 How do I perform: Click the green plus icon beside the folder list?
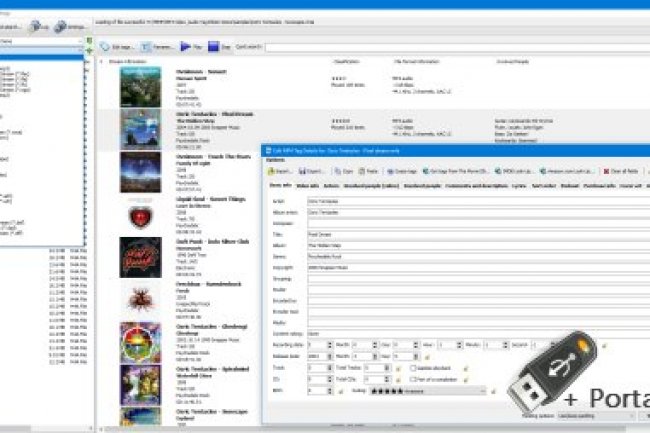coord(89,51)
